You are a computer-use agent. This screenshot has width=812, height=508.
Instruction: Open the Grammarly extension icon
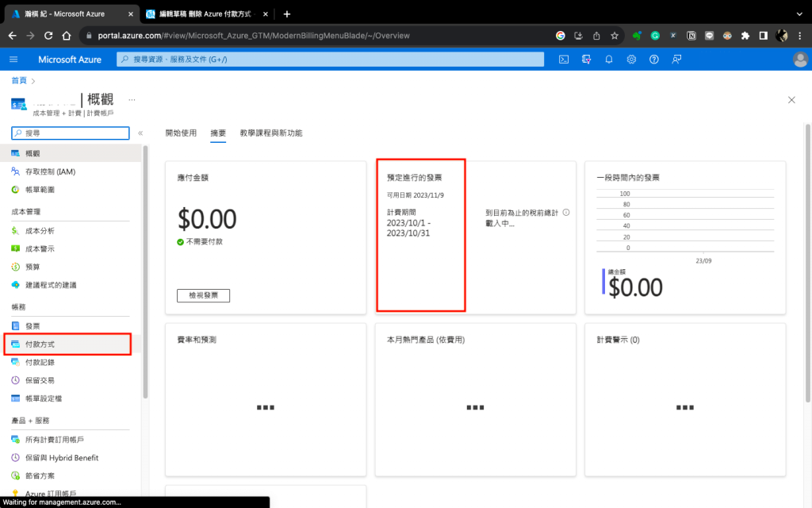coord(655,36)
